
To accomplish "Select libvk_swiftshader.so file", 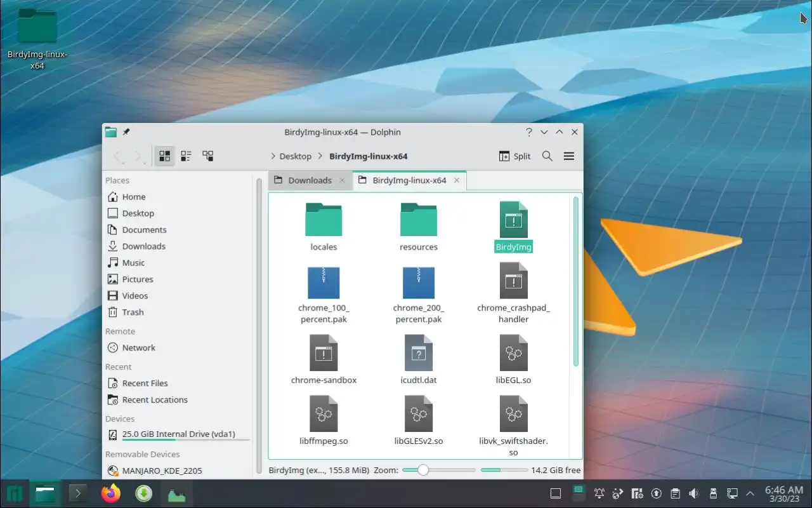I will pos(514,425).
